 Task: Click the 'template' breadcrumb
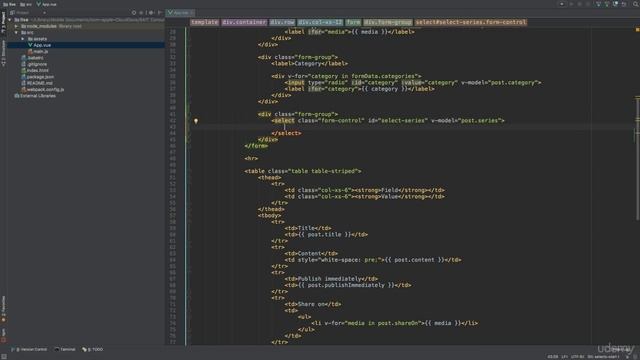point(204,22)
